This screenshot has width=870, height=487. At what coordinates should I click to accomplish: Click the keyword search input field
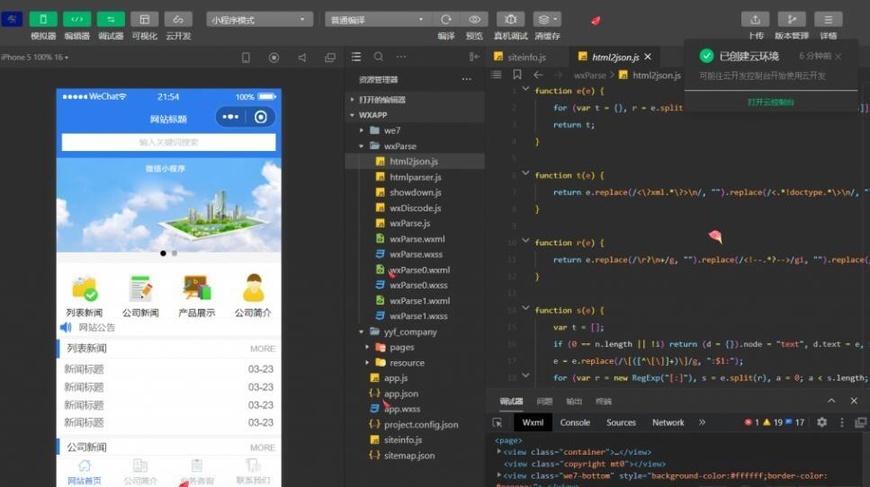coord(168,142)
